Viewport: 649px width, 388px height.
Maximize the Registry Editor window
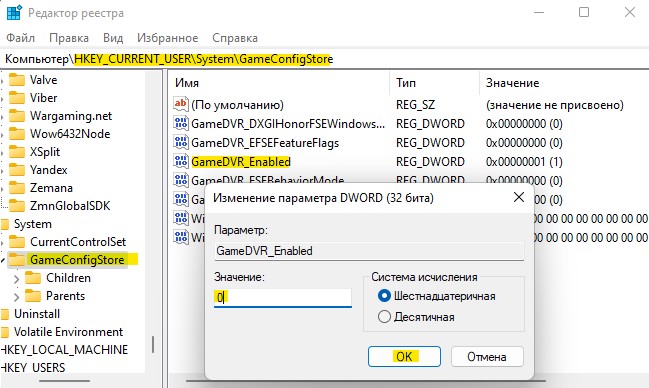point(584,12)
